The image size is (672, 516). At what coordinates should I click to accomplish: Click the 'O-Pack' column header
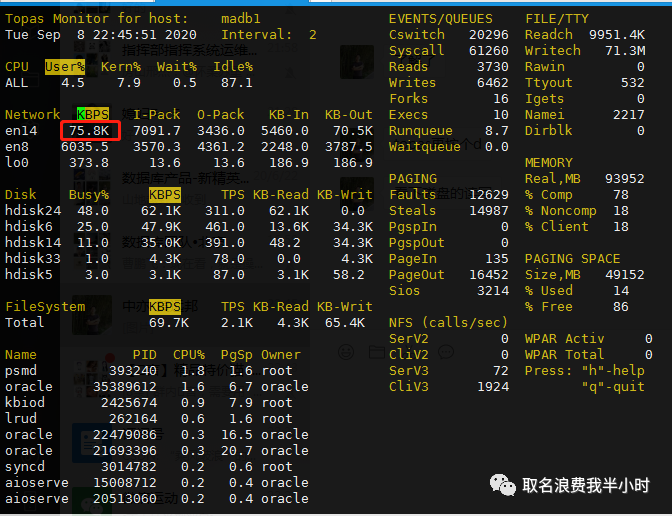pyautogui.click(x=221, y=115)
